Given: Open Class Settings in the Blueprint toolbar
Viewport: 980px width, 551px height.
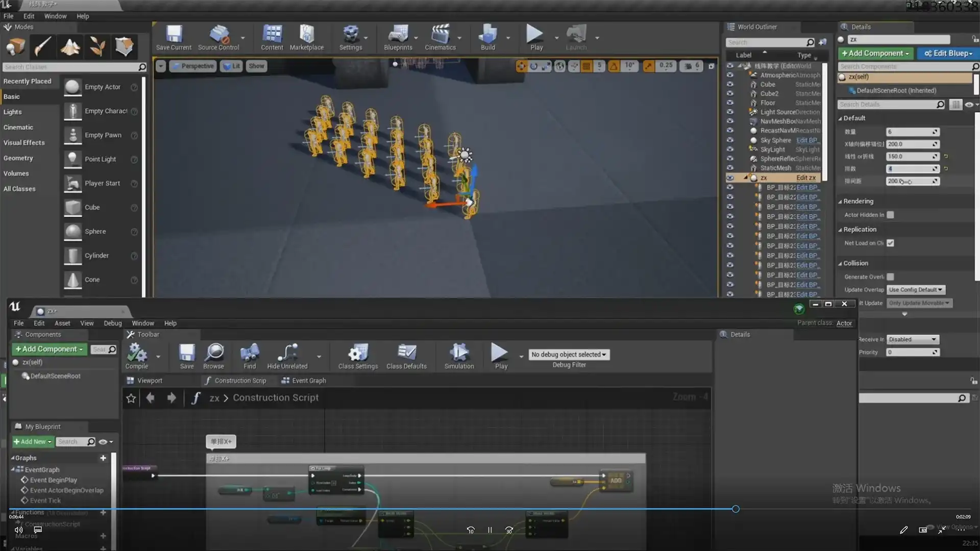Looking at the screenshot, I should coord(357,356).
